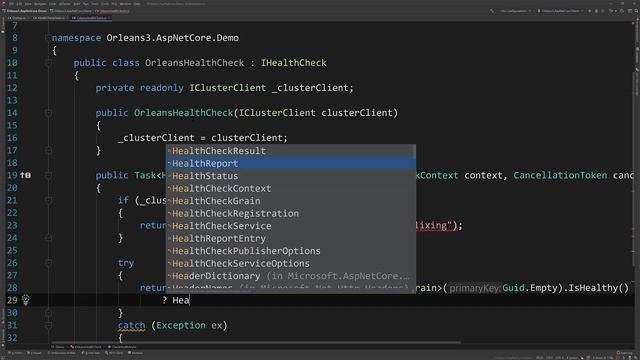Select HeaderDictionary completion item
Screen dimensions: 640x360
point(291,276)
